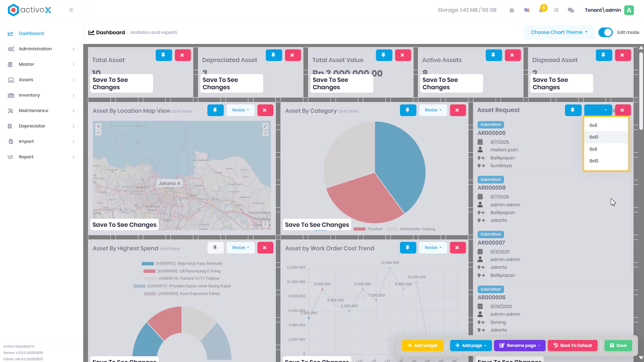Toggle pin on Asset By Highest Spend widget
Image resolution: width=644 pixels, height=362 pixels.
click(215, 248)
